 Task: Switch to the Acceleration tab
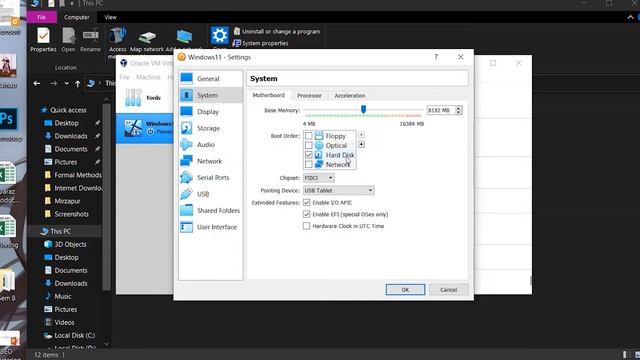pos(350,96)
